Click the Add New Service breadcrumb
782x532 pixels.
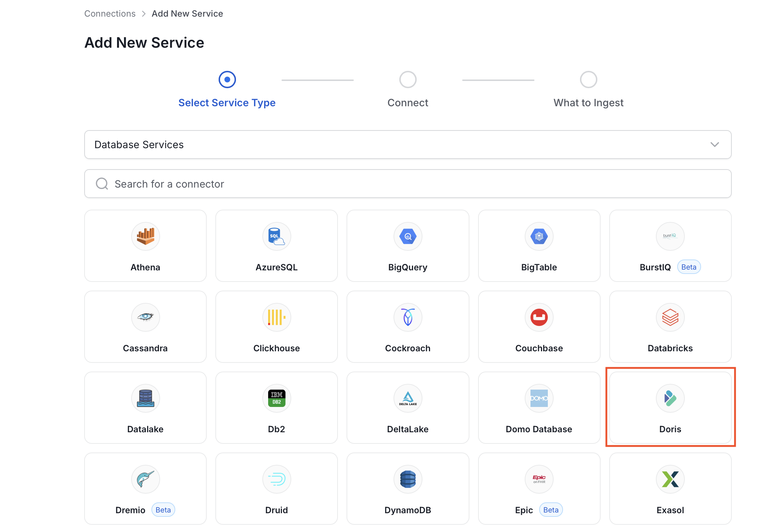(x=187, y=14)
